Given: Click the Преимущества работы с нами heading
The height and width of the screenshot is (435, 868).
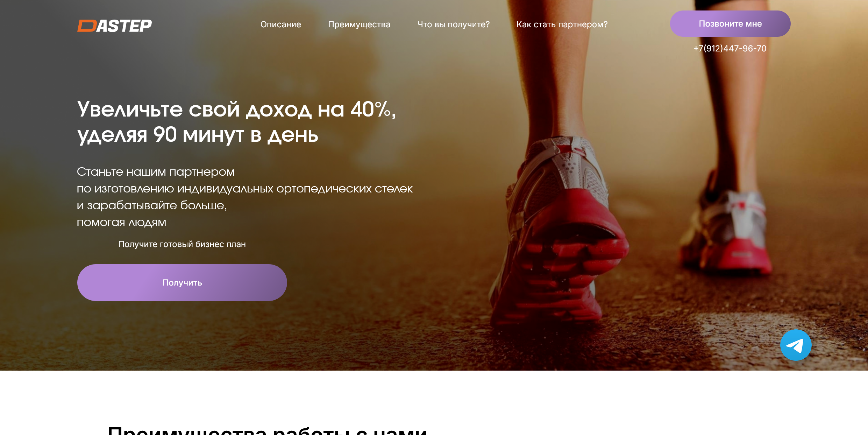Looking at the screenshot, I should click(x=268, y=430).
